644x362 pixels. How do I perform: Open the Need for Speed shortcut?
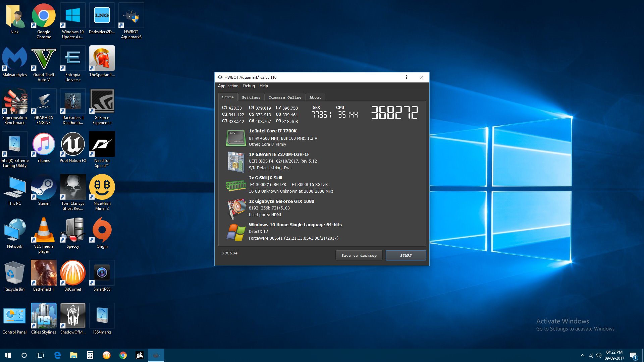tap(102, 149)
